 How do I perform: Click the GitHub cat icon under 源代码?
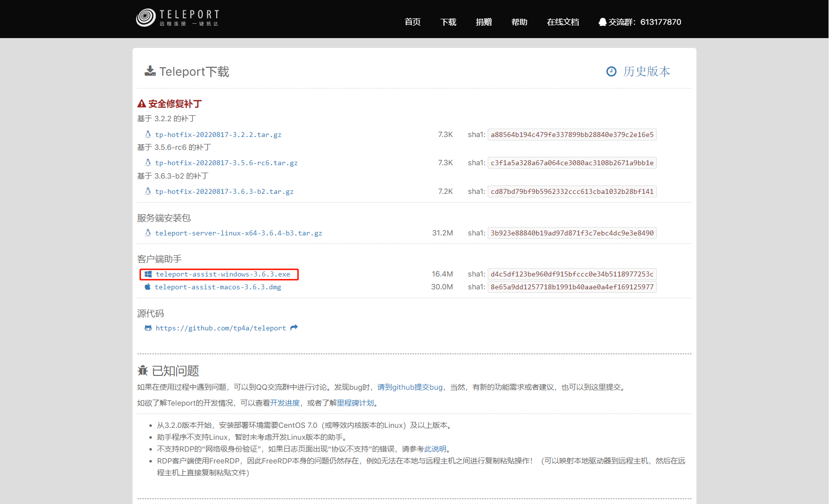click(148, 328)
